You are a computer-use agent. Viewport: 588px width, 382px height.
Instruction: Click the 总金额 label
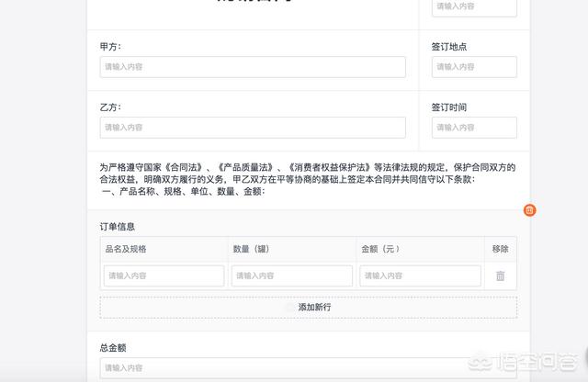click(113, 348)
